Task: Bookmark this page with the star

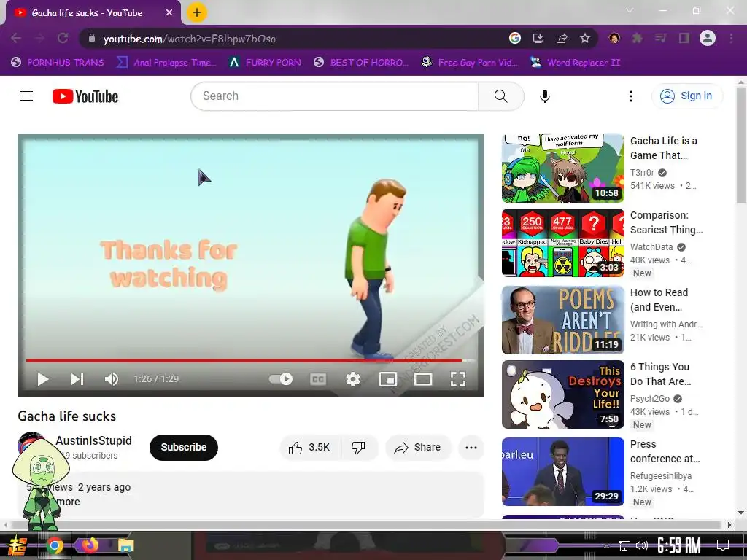Action: click(x=585, y=38)
